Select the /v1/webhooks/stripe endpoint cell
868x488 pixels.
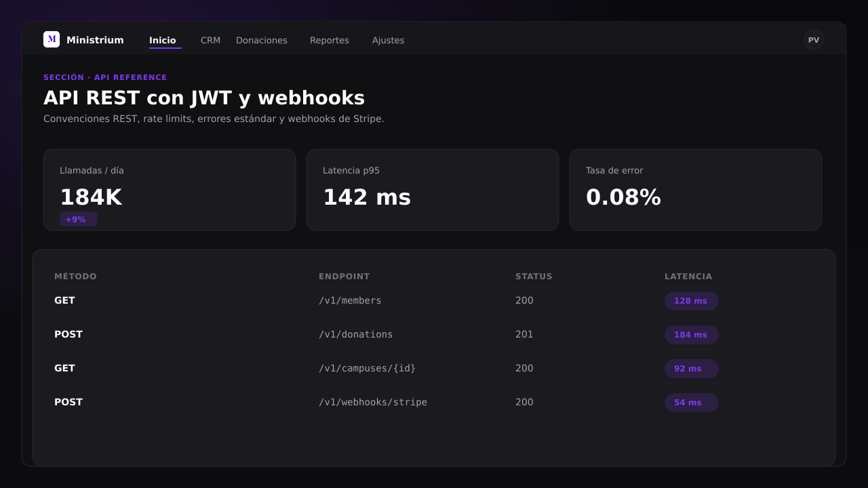(x=373, y=402)
